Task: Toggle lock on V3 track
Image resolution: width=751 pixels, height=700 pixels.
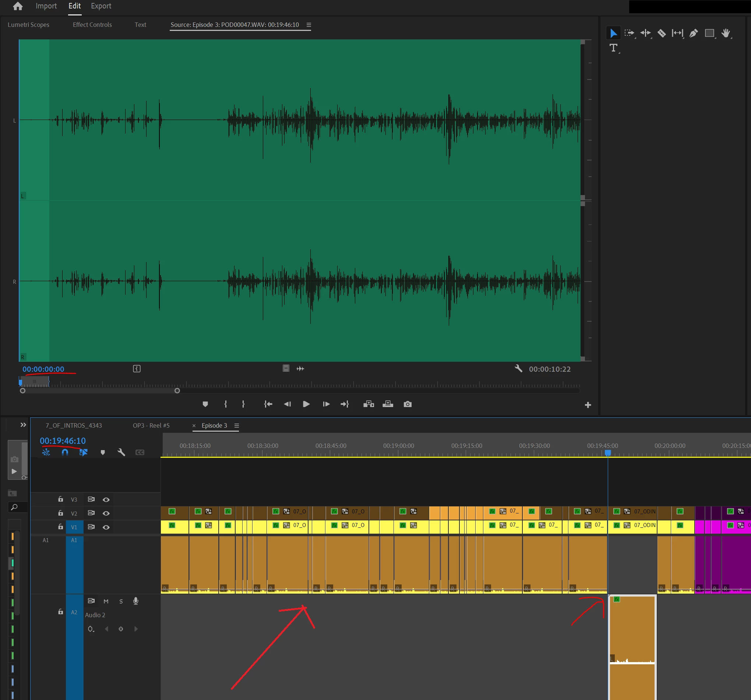Action: click(x=60, y=499)
